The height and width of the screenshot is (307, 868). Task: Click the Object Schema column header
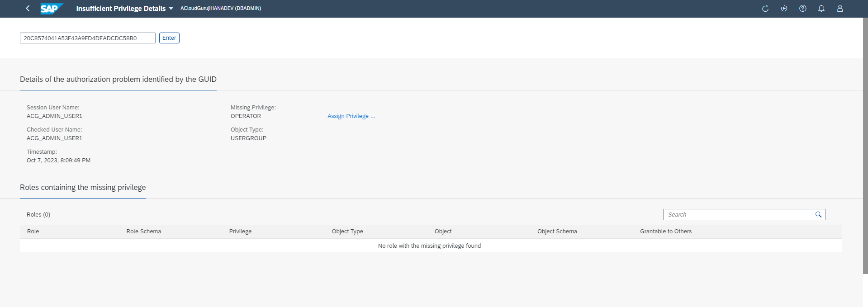pyautogui.click(x=557, y=231)
